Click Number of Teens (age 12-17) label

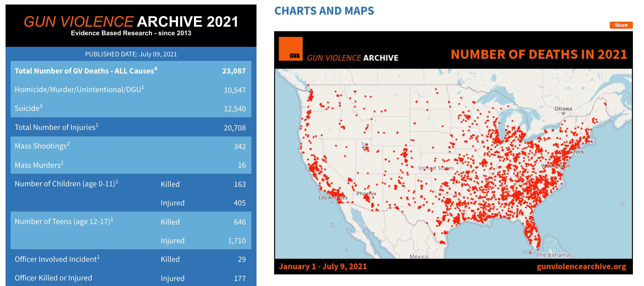point(64,222)
